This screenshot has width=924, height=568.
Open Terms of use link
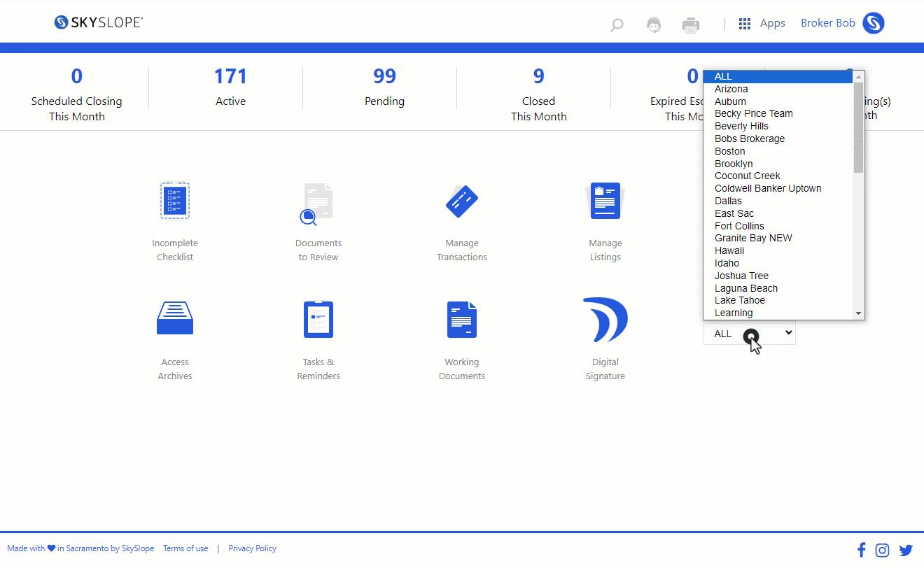(x=185, y=548)
